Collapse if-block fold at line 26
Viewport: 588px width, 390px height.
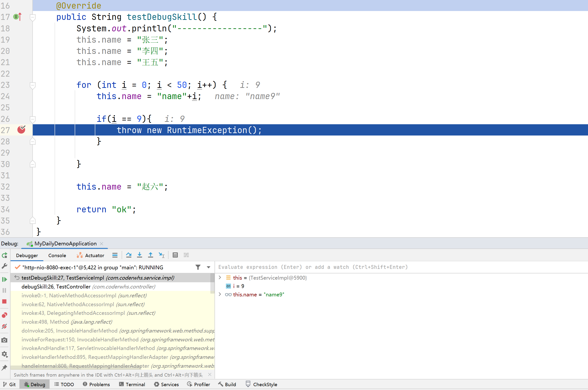(x=33, y=119)
